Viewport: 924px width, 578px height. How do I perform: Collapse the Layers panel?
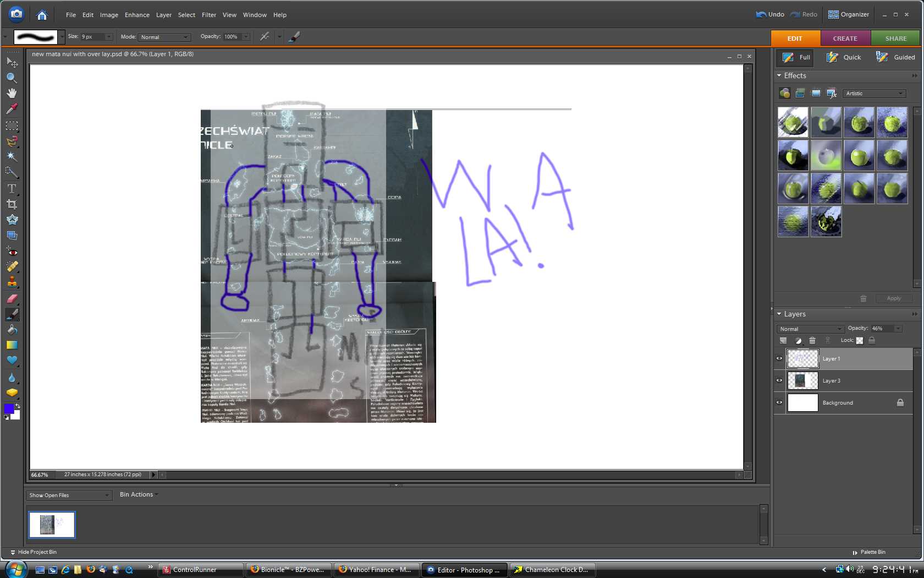(779, 314)
